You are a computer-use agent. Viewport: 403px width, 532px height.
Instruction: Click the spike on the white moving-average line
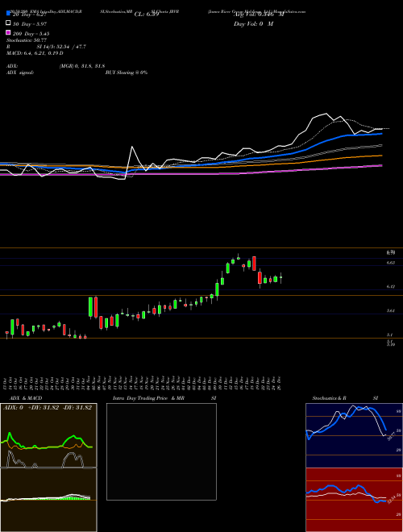pos(132,147)
